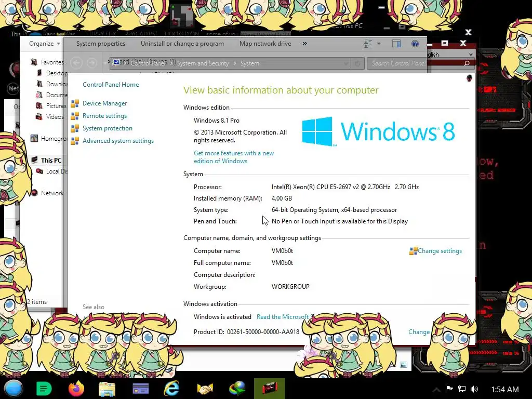Expand the toolbar overflow chevron

coord(304,44)
